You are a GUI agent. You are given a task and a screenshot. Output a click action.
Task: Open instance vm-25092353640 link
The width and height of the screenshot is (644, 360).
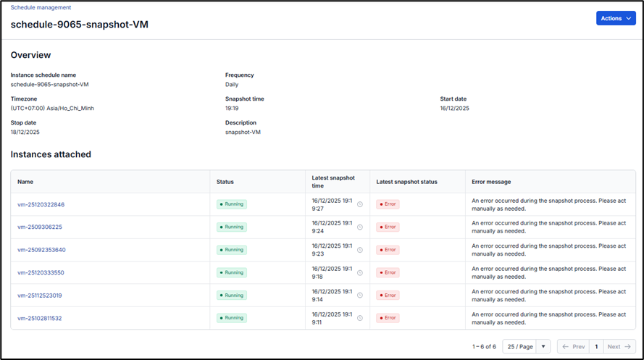[x=41, y=250]
